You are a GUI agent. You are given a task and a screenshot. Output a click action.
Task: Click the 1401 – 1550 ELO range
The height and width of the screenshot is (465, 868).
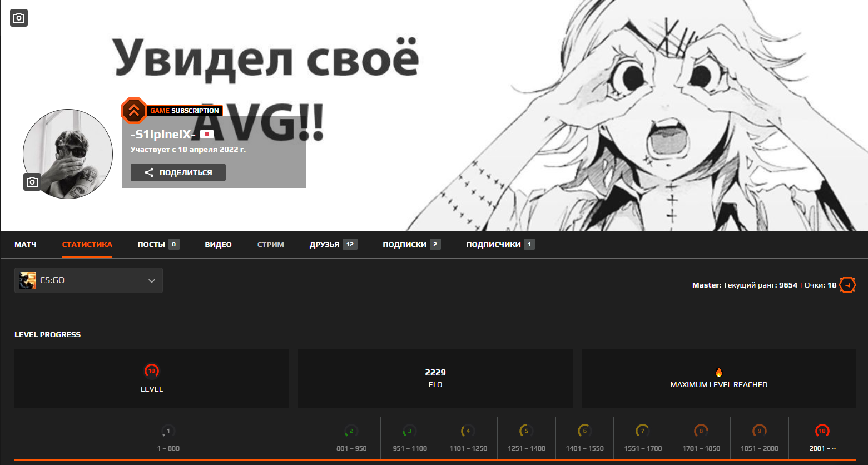[584, 448]
